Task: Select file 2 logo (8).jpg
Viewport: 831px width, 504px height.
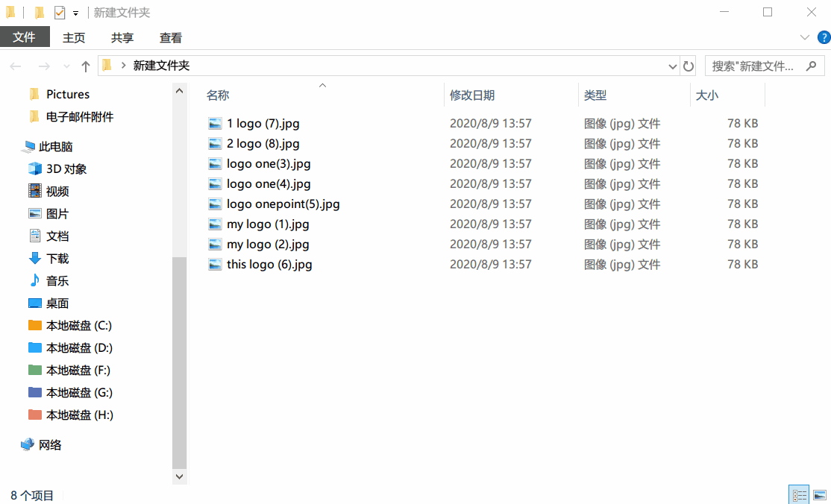Action: pos(263,144)
